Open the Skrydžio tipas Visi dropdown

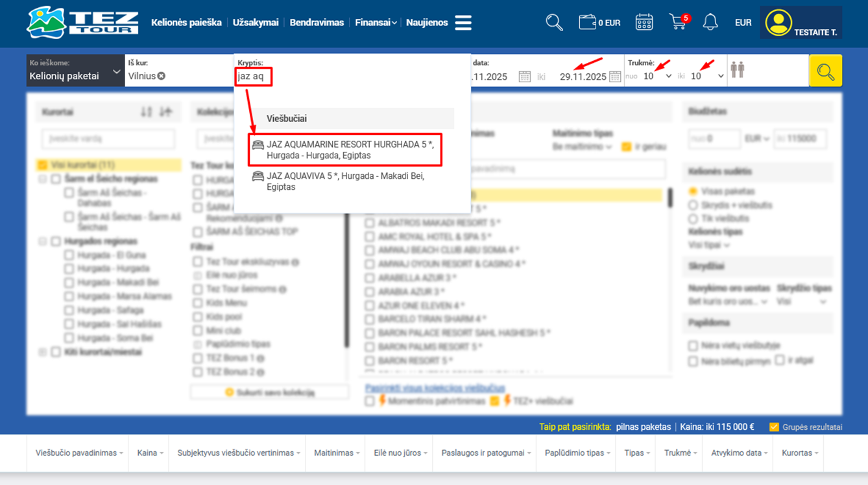point(803,302)
